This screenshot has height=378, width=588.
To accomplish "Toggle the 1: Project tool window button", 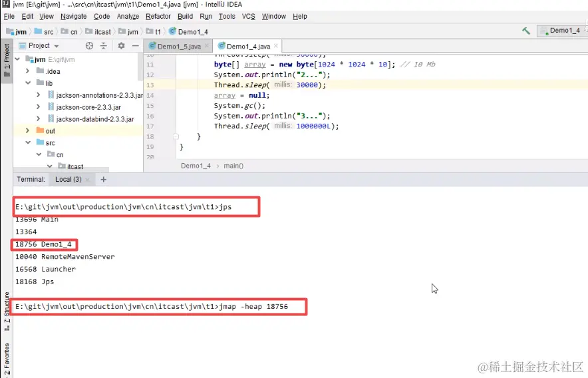I will [x=7, y=61].
